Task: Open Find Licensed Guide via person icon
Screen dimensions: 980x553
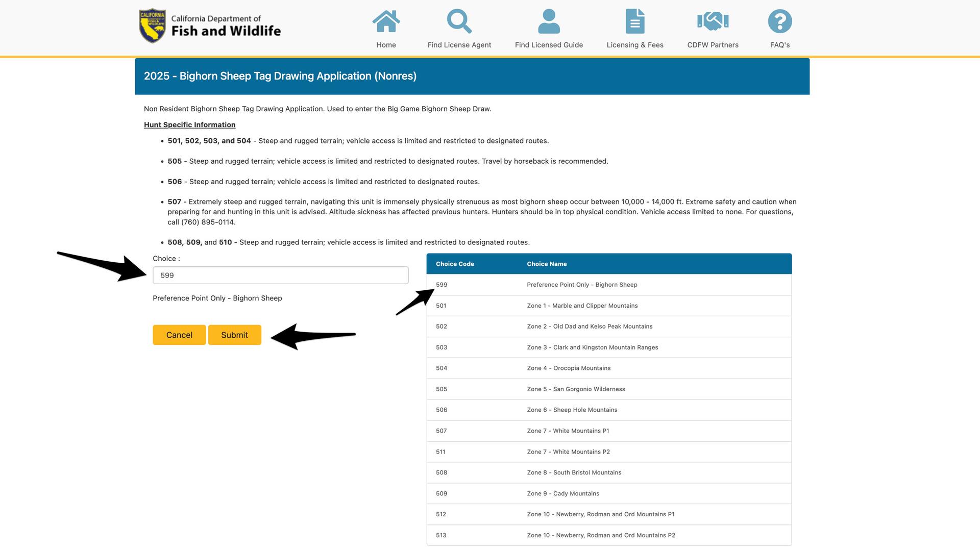Action: (548, 21)
